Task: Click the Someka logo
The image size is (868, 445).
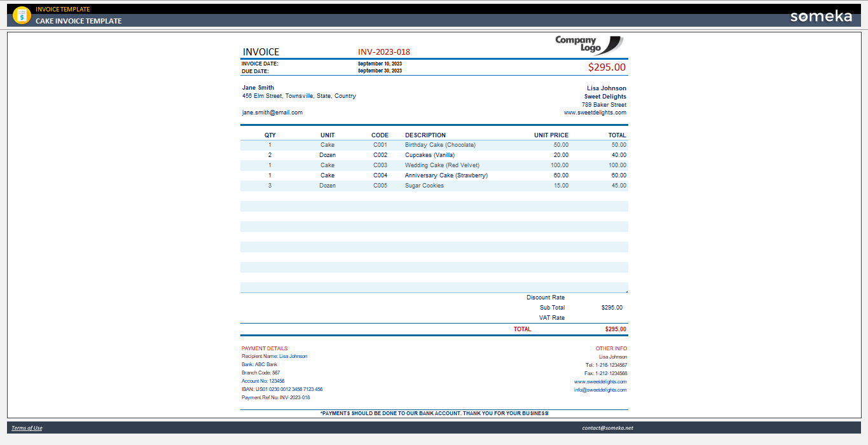Action: [822, 15]
